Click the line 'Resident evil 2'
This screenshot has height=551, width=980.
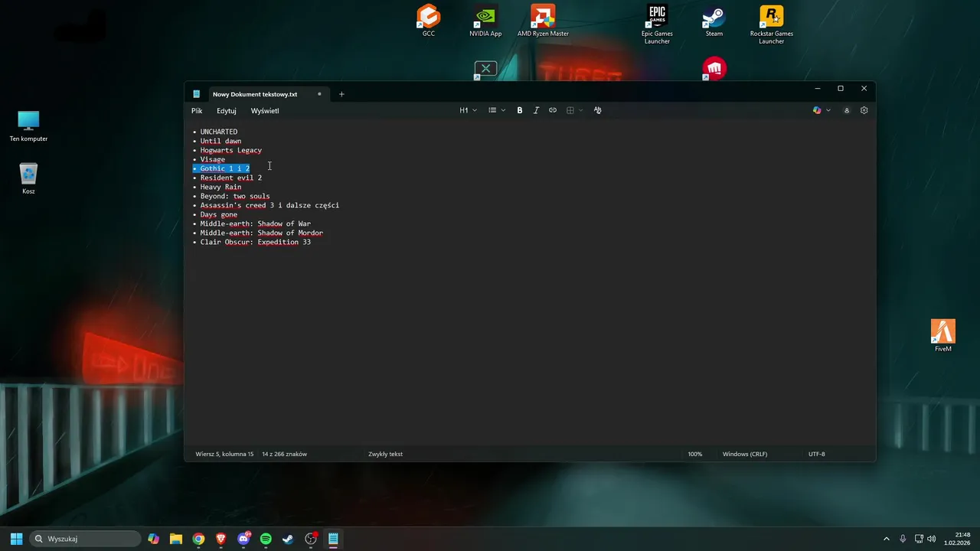(231, 178)
